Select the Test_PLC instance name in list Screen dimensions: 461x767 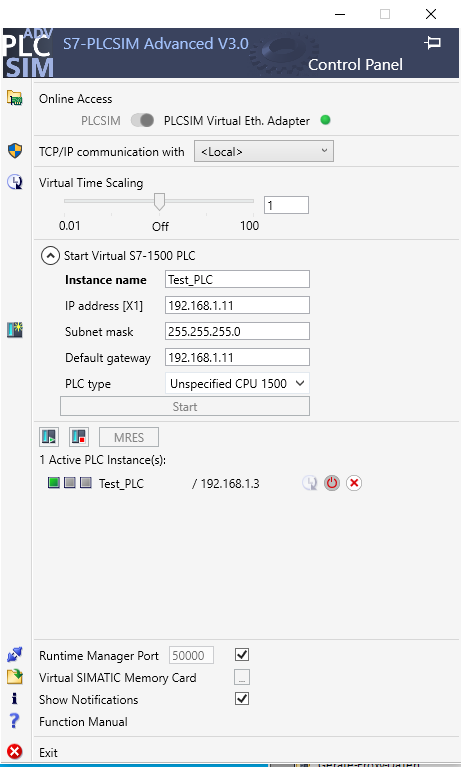pos(121,484)
